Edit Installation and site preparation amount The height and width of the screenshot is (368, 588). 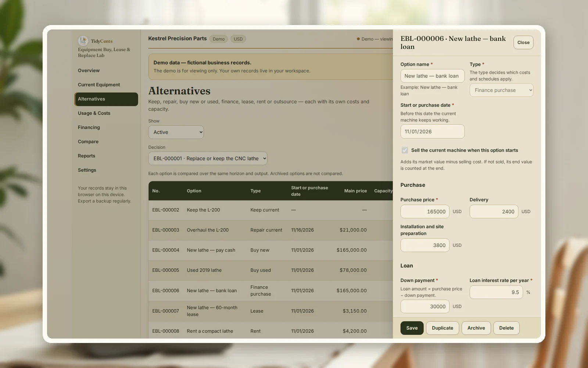[425, 245]
